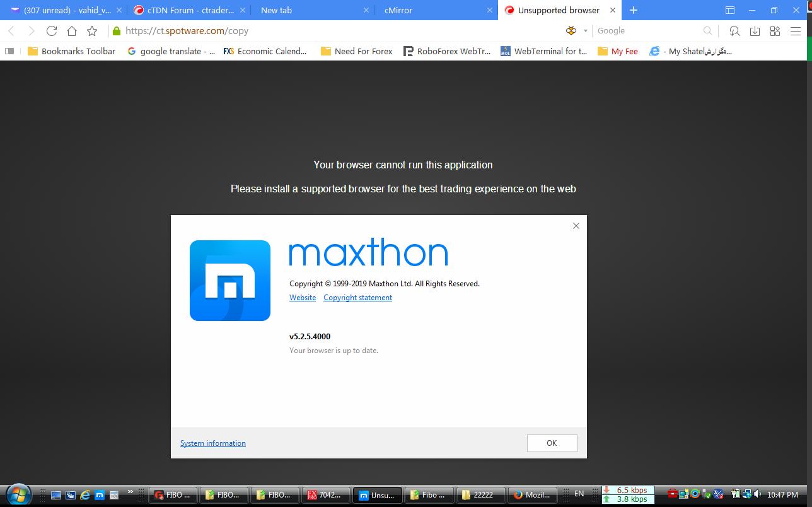The image size is (812, 507).
Task: Close the Maxthon about dialog
Action: pyautogui.click(x=576, y=226)
